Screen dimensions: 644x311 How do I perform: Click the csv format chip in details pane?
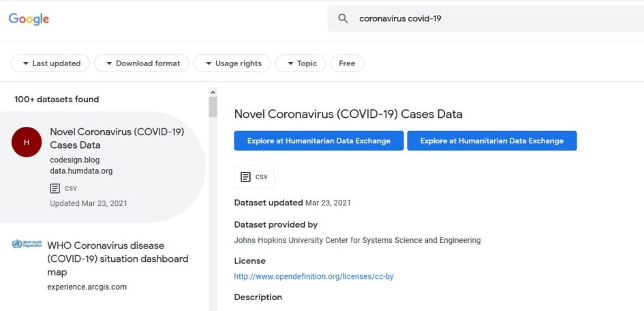tap(254, 177)
